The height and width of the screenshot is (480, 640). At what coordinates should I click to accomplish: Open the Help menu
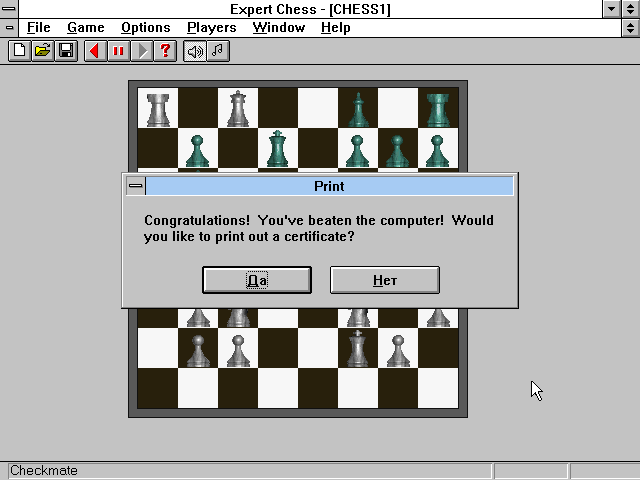pyautogui.click(x=336, y=28)
